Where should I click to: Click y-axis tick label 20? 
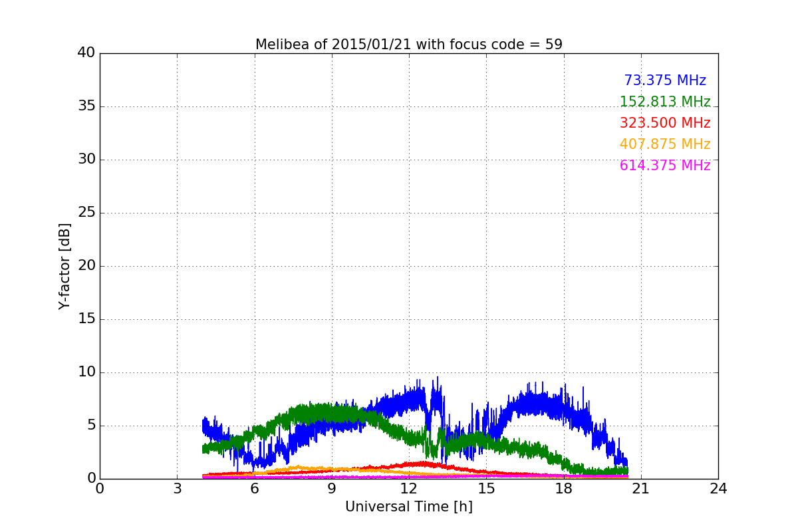click(86, 266)
